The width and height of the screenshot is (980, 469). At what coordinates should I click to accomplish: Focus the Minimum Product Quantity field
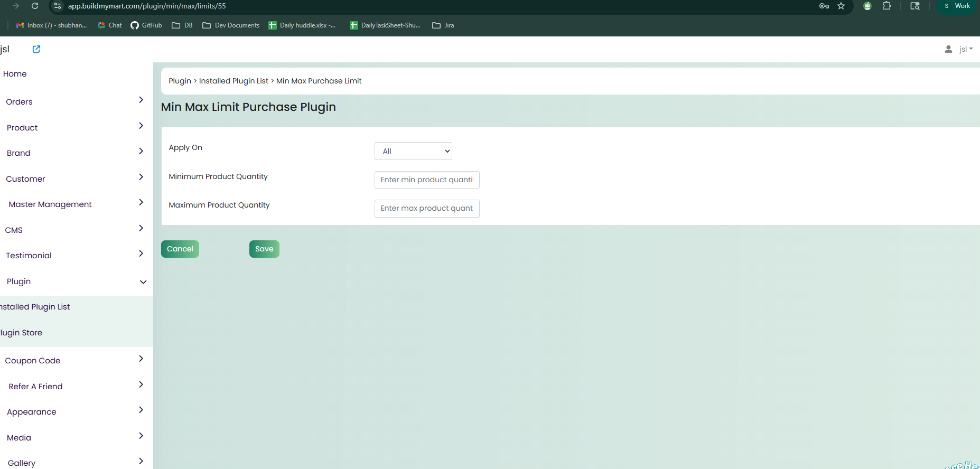pyautogui.click(x=427, y=180)
